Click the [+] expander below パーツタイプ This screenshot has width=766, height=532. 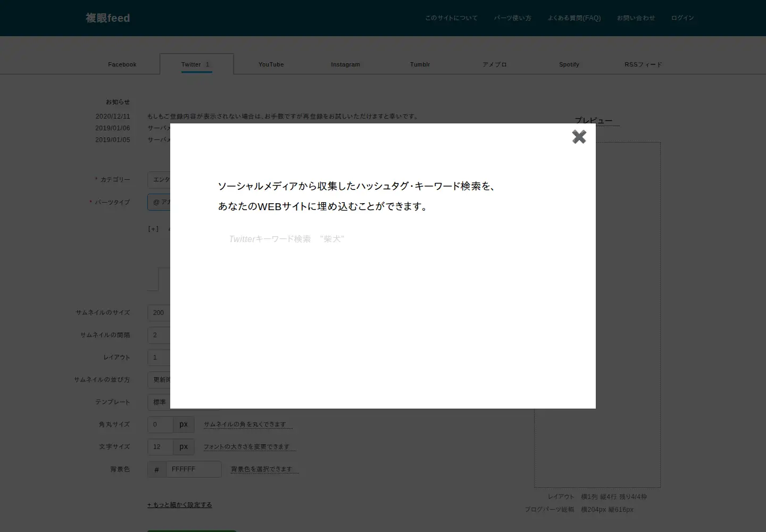coord(153,229)
